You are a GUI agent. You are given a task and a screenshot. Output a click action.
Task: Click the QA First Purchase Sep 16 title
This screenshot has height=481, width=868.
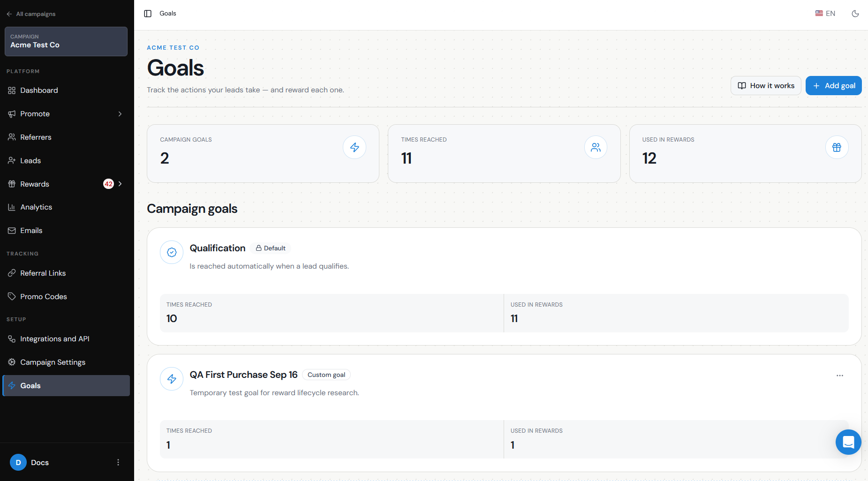coord(243,375)
